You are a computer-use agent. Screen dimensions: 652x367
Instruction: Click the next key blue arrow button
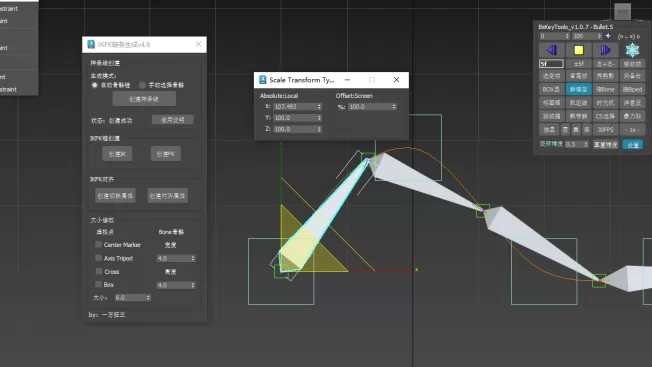(x=605, y=50)
